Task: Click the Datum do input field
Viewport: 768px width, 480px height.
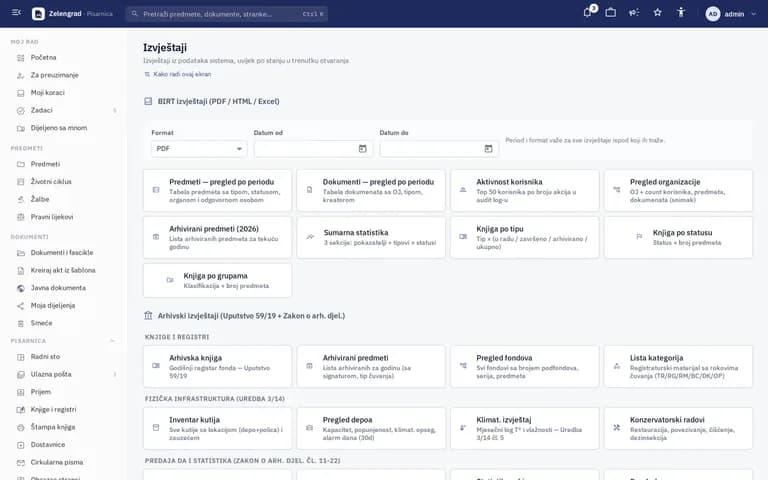Action: coord(439,149)
